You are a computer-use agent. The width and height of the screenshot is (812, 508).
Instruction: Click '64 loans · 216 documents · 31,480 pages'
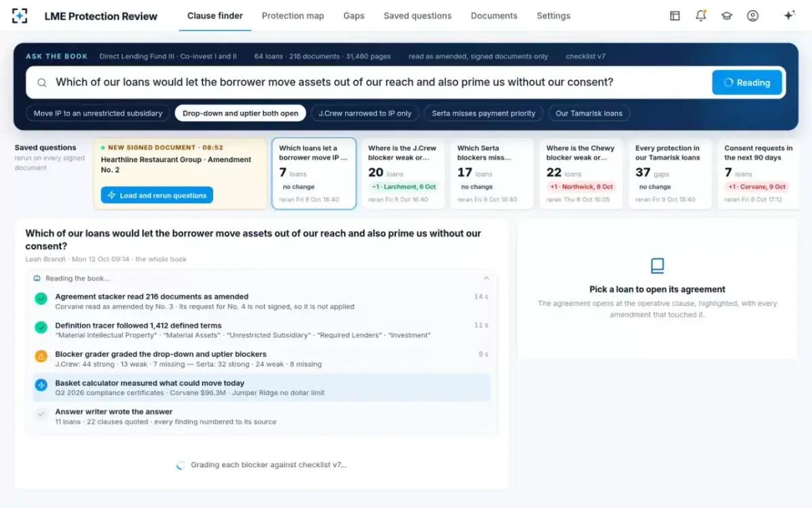323,57
